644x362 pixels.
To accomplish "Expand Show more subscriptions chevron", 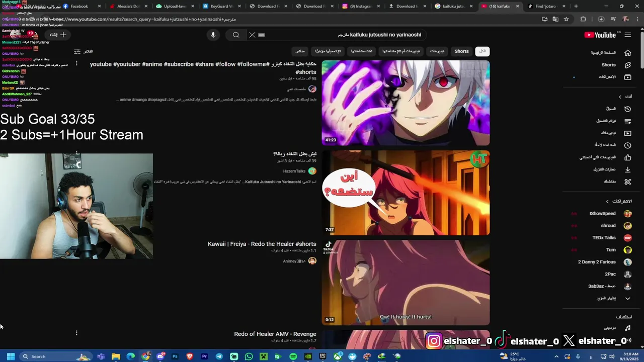I will [x=627, y=298].
